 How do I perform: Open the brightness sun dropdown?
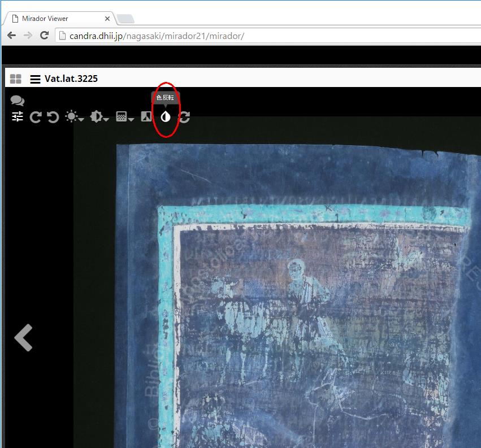pos(75,116)
